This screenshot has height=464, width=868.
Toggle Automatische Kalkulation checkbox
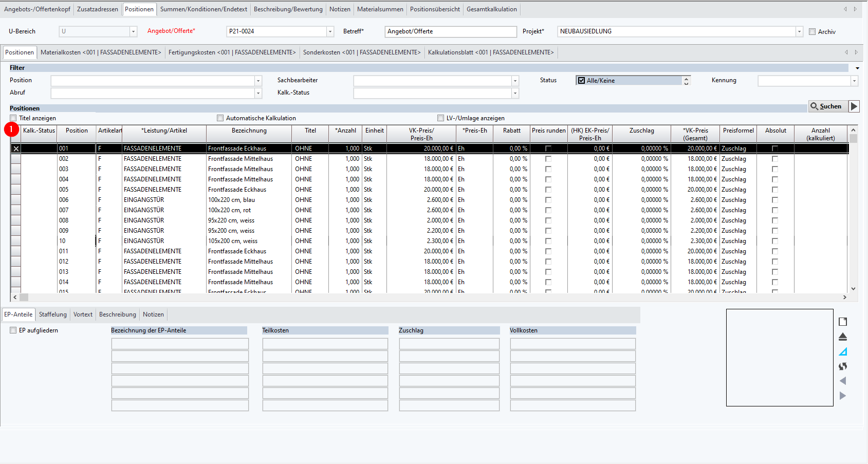coord(220,118)
